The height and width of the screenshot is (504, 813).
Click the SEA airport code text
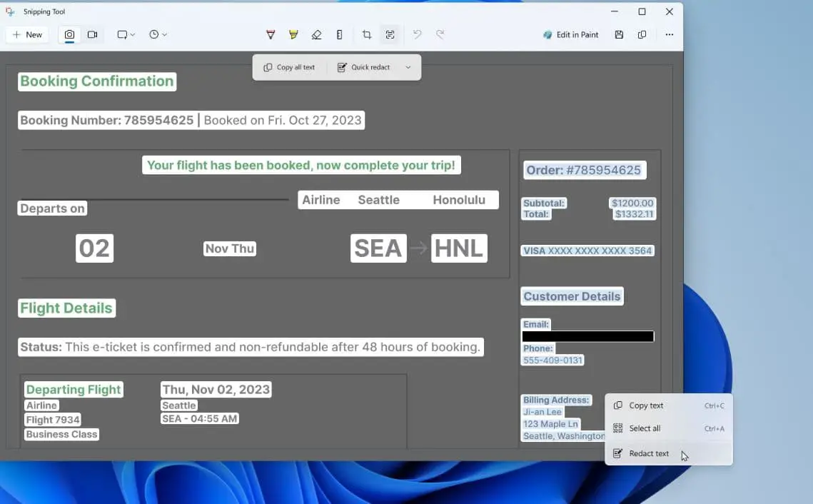pyautogui.click(x=378, y=248)
